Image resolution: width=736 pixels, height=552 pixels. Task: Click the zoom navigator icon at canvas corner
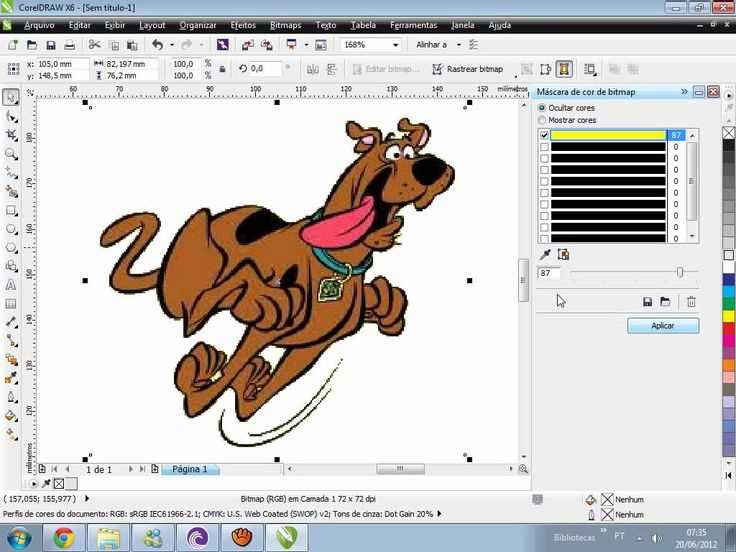[523, 469]
